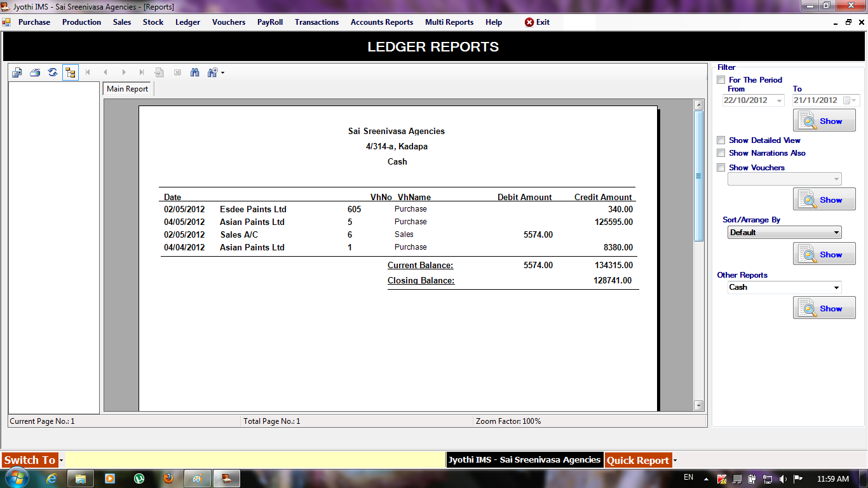This screenshot has height=488, width=868.
Task: Click the report vertical scrollbar thumb
Action: click(699, 175)
